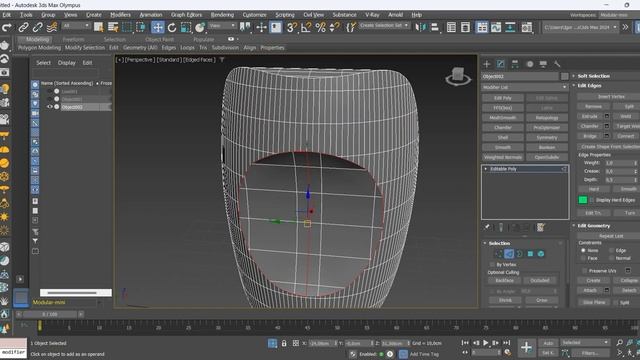Select Edge sub-object level icon
Screen dimensions: 640x360
[x=509, y=254]
